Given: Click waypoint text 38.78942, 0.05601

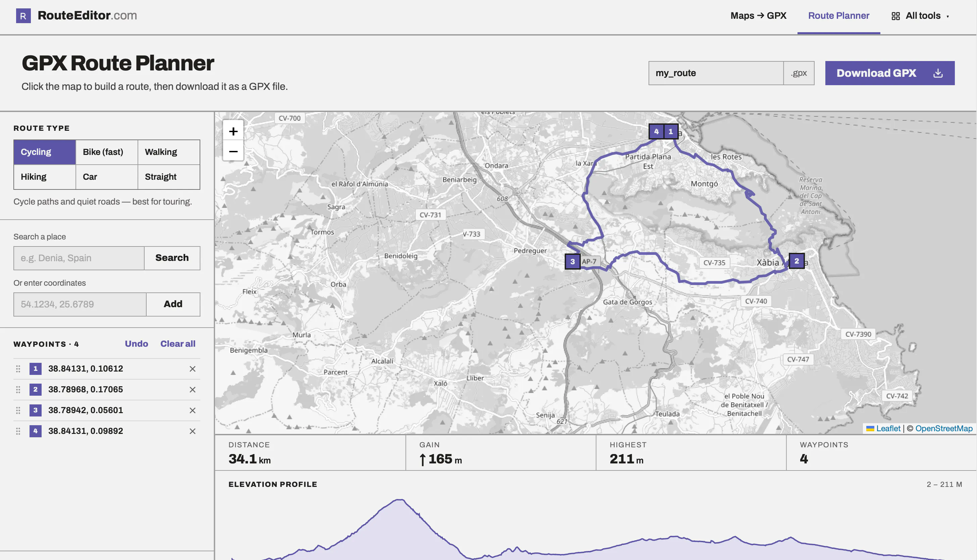Looking at the screenshot, I should tap(86, 410).
